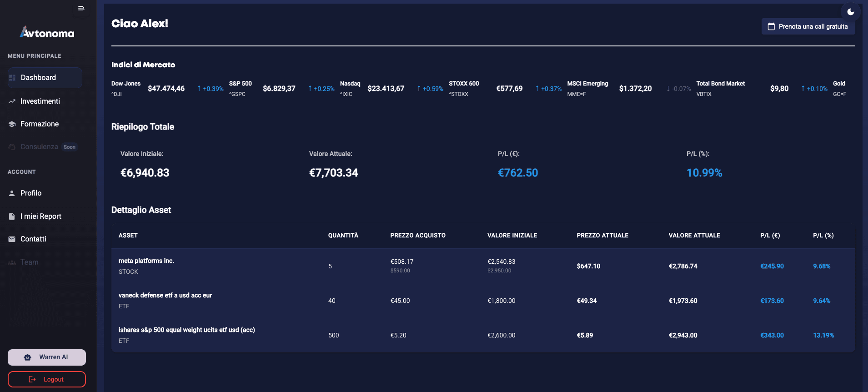Select the vaneck defense etf row
Viewport: 868px width, 392px height.
click(483, 301)
